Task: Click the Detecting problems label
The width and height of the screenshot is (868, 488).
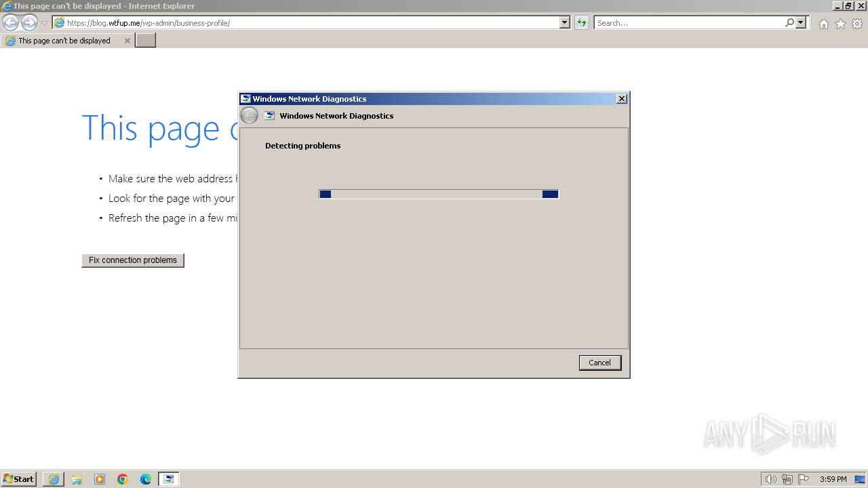Action: (302, 146)
